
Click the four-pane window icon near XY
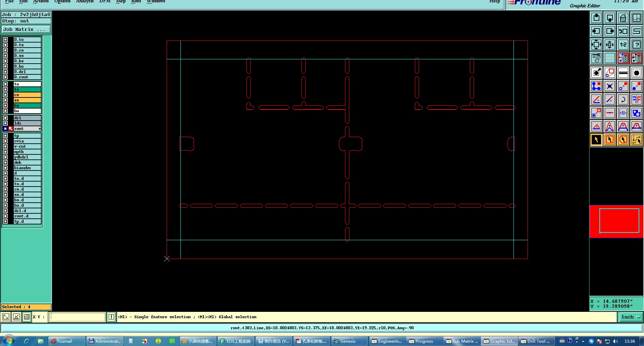27,317
